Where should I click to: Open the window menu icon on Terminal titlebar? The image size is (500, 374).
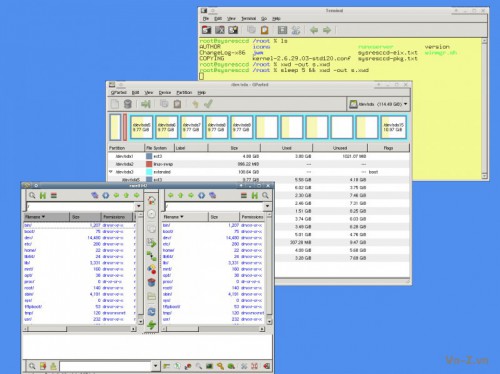tap(204, 11)
